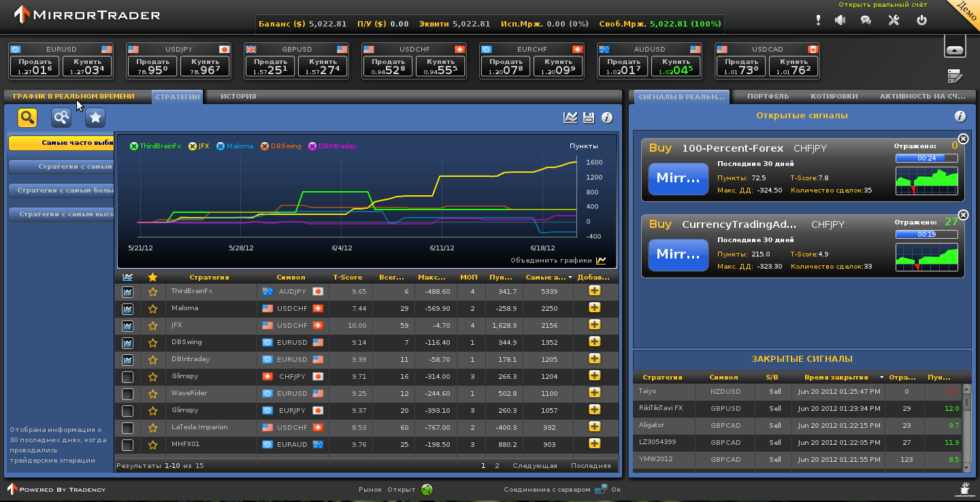The width and height of the screenshot is (980, 502).
Task: Switch to 'Стратегии' tab
Action: 178,97
